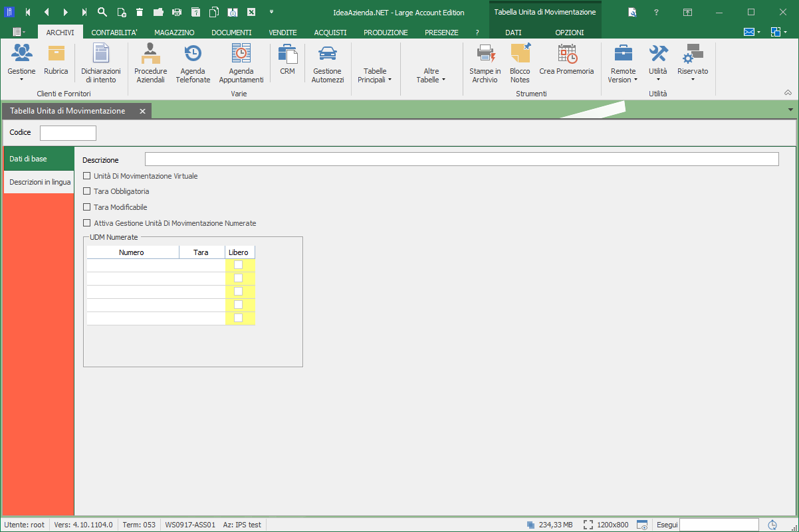Image resolution: width=799 pixels, height=532 pixels.
Task: Click the magnifier search icon
Action: point(102,12)
